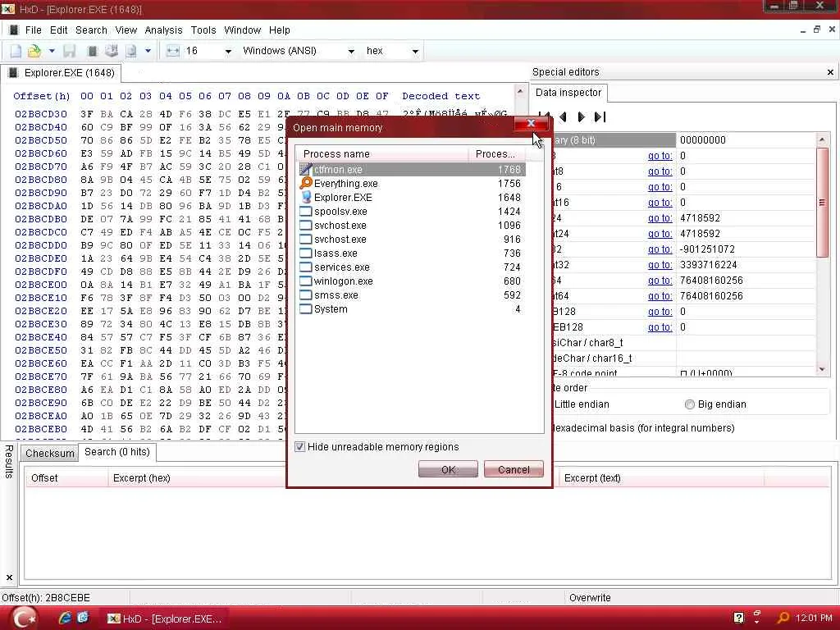This screenshot has width=840, height=630.
Task: Select spoolsv.exe in the process list
Action: [411, 211]
